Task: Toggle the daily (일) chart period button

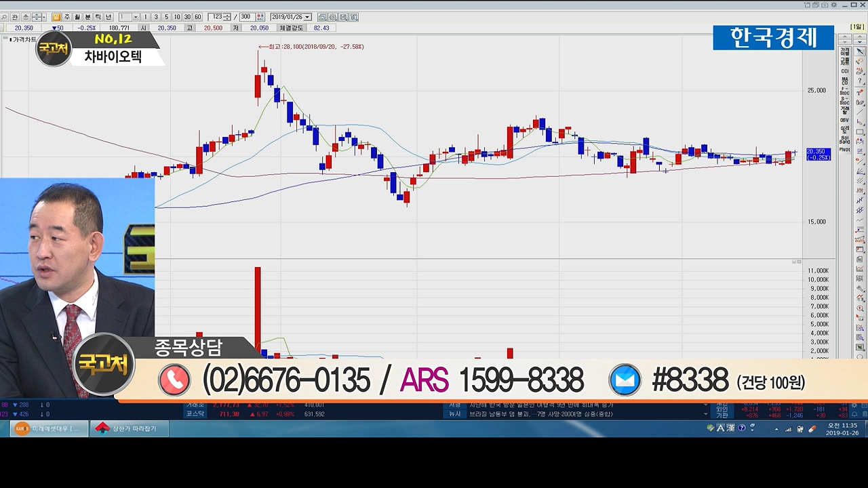Action: (x=56, y=17)
